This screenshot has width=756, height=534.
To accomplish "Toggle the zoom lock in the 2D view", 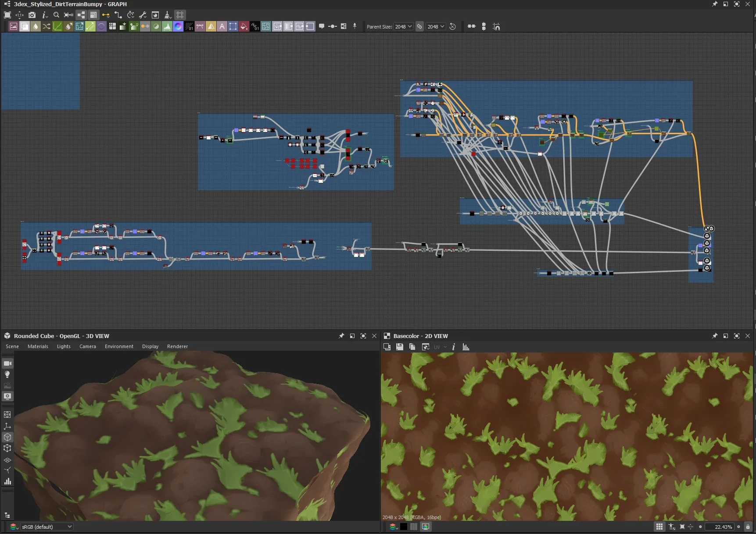I will click(748, 527).
